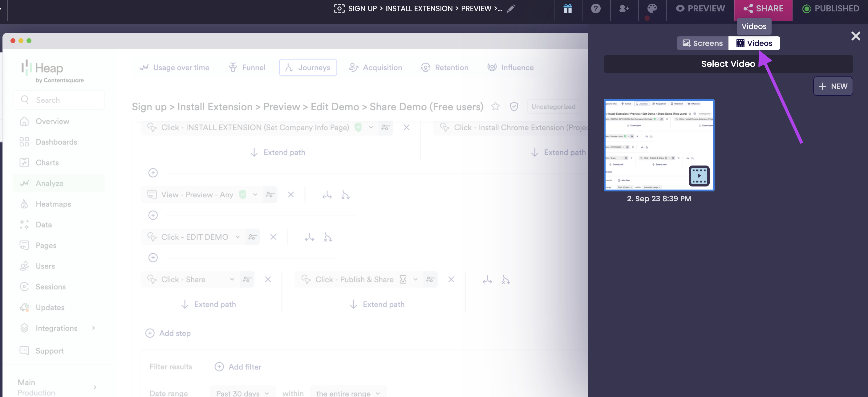Open the Retention tab

point(444,68)
